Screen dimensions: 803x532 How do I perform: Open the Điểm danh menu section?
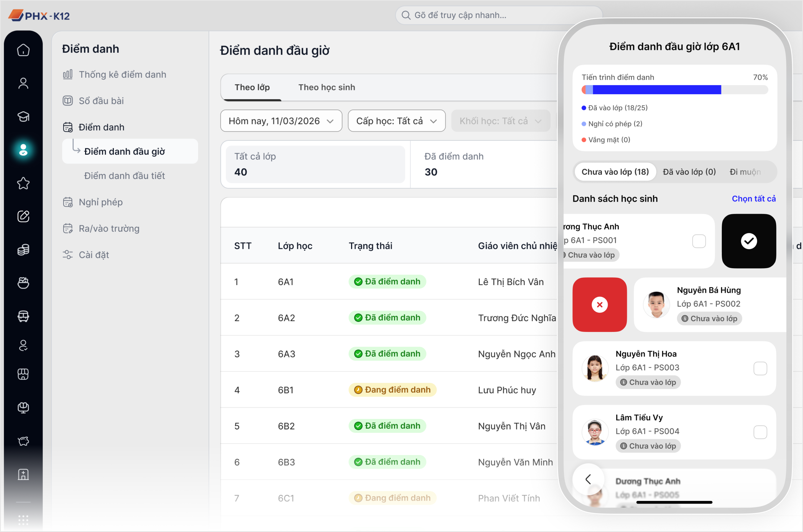pyautogui.click(x=94, y=127)
